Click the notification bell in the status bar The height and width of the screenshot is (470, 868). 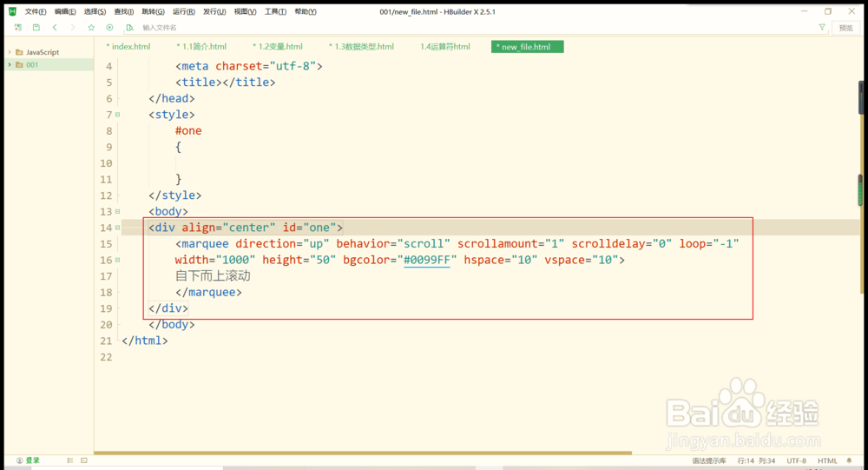point(849,460)
